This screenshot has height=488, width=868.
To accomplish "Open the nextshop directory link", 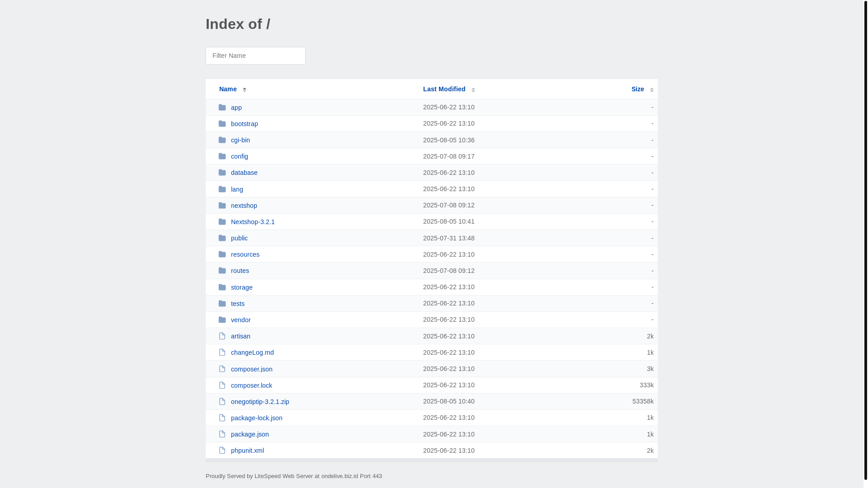I will pyautogui.click(x=244, y=206).
